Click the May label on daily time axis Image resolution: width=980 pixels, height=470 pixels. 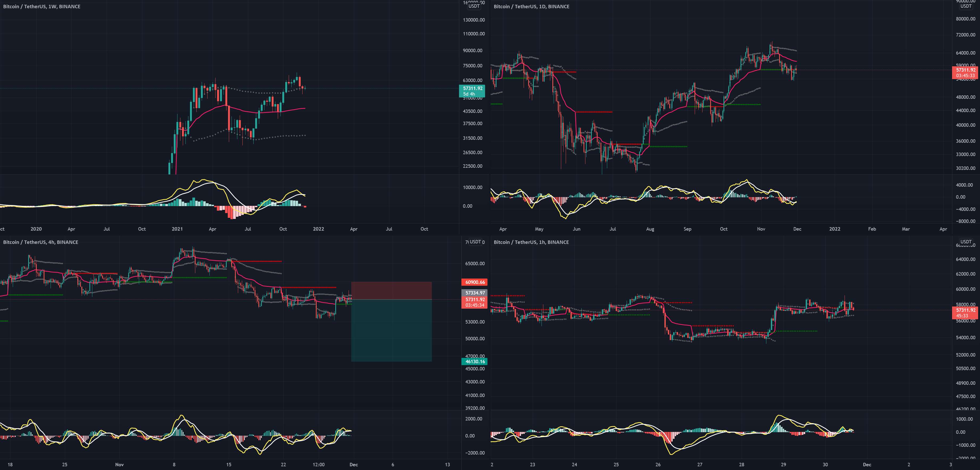(x=539, y=229)
